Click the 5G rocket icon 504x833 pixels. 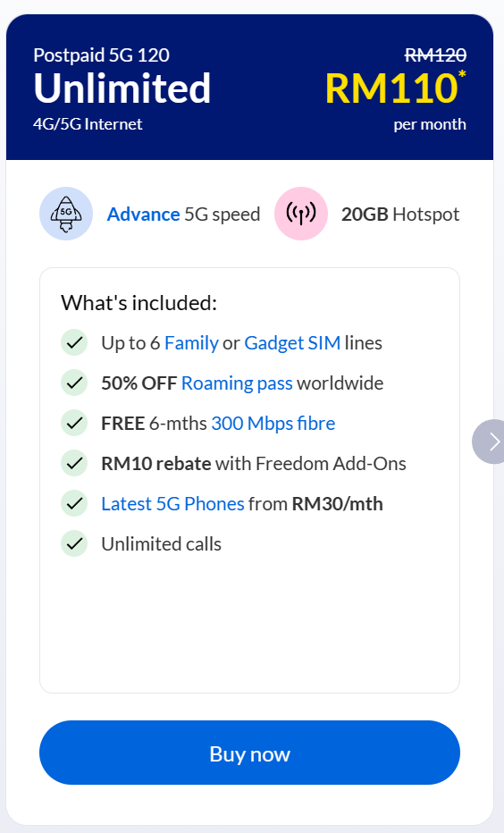pyautogui.click(x=66, y=214)
